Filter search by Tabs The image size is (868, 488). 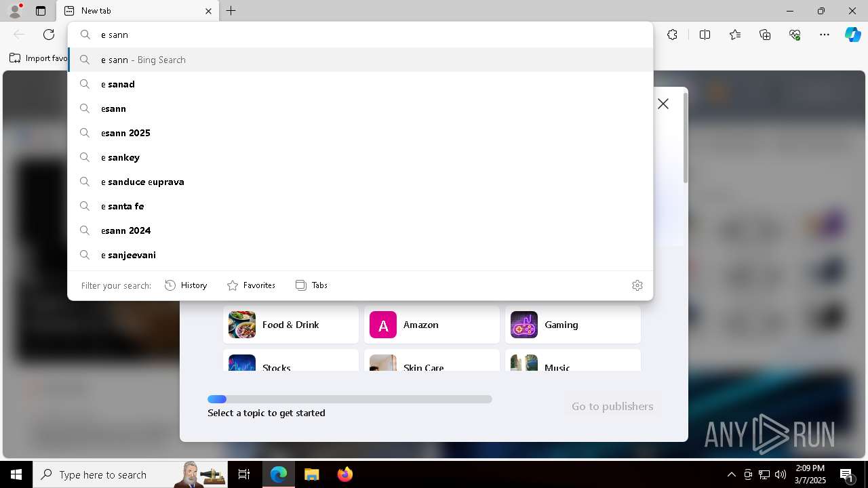point(311,285)
